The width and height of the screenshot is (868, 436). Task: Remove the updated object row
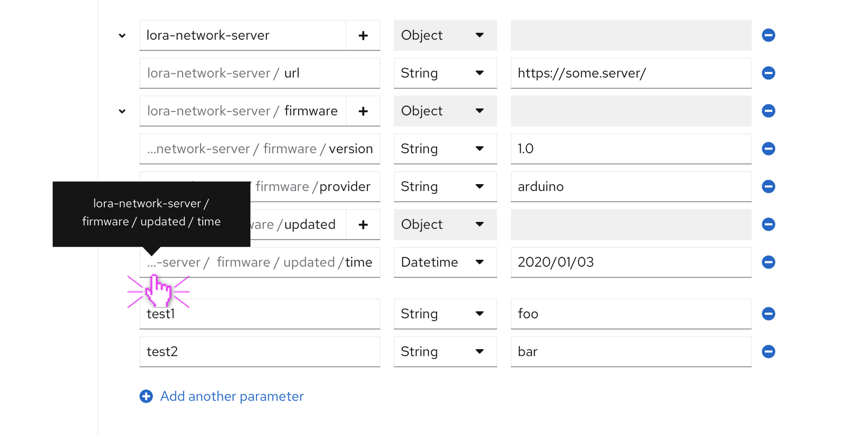(x=768, y=224)
